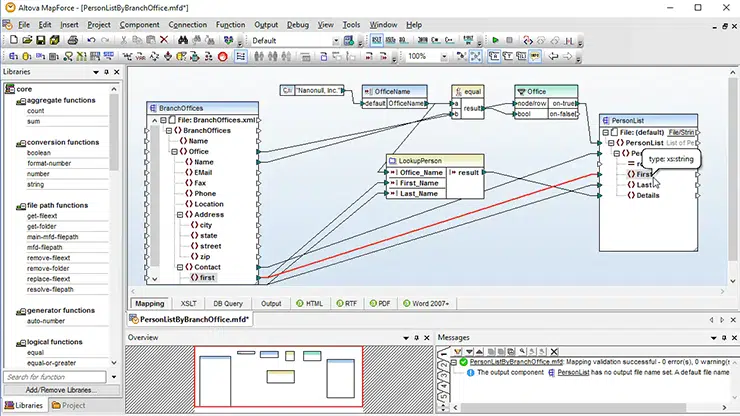Open new document with blank page icon
Viewport: 740px width, 416px height.
14,41
